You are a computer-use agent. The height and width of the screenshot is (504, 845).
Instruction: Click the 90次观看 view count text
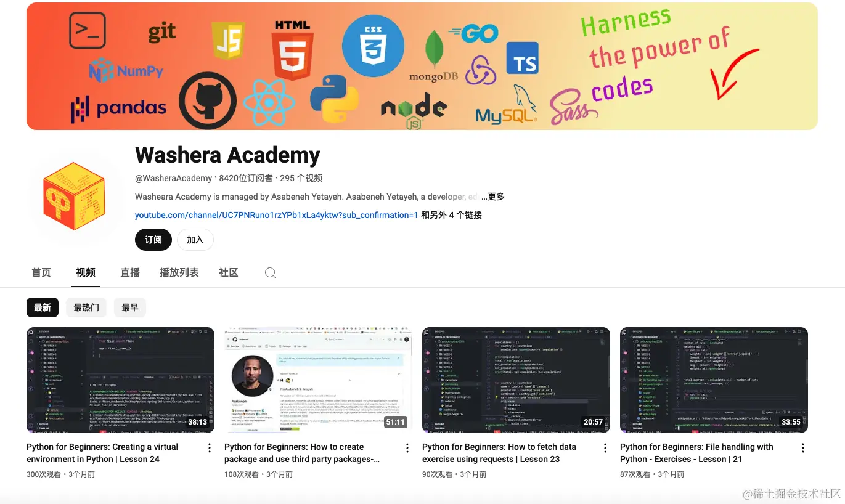[x=437, y=474]
